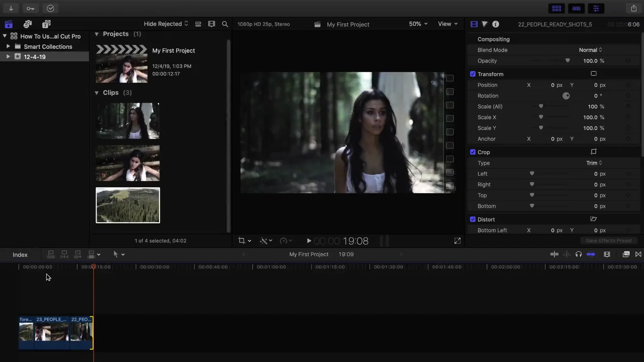Expand the 12-4-19 event disclosure triangle
The height and width of the screenshot is (362, 644).
pyautogui.click(x=8, y=57)
